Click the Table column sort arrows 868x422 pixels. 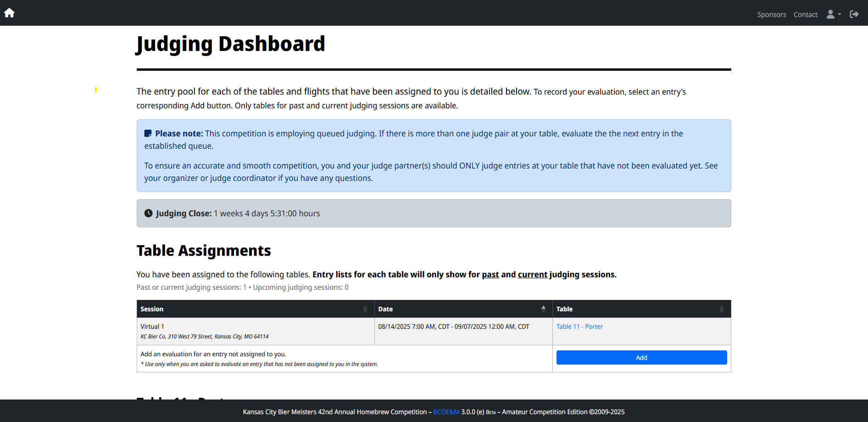721,309
